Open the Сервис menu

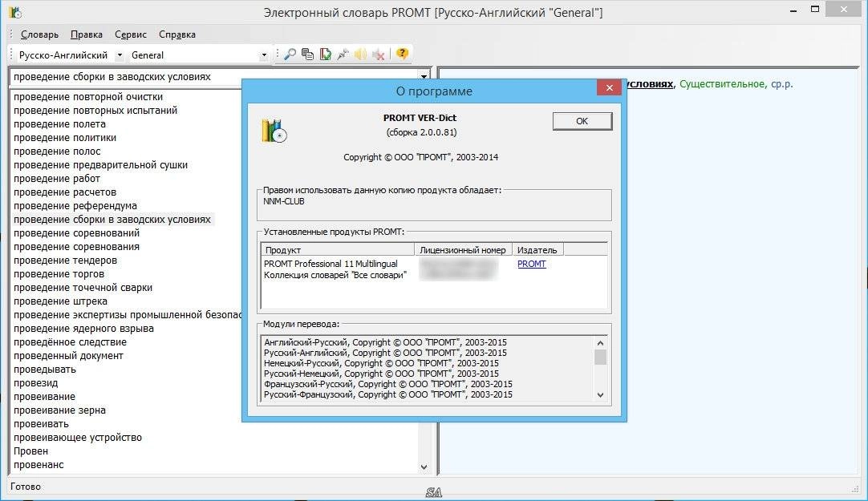click(x=131, y=34)
